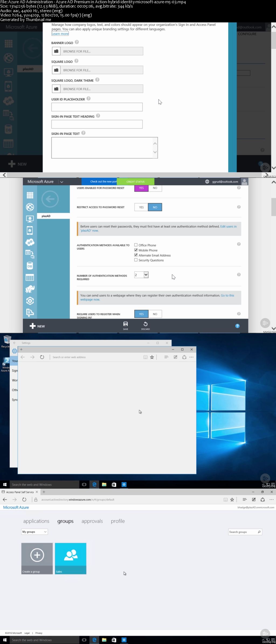Click the Sign-In Page Text down scroll arrow

(x=155, y=152)
